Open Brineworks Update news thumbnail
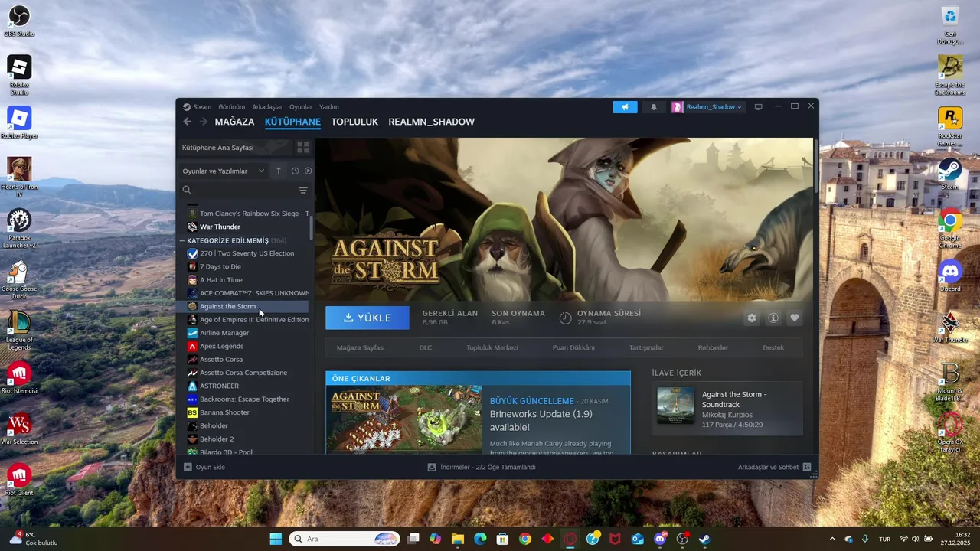 point(405,419)
